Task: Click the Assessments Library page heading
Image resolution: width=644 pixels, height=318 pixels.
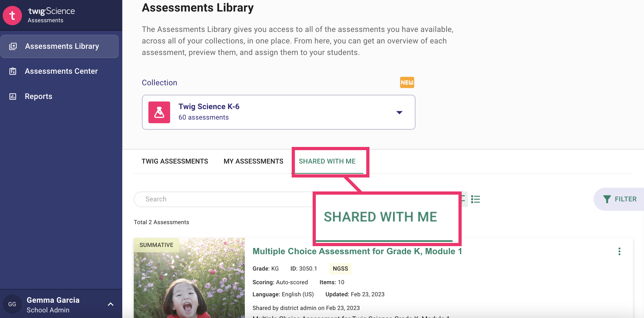Action: tap(198, 8)
